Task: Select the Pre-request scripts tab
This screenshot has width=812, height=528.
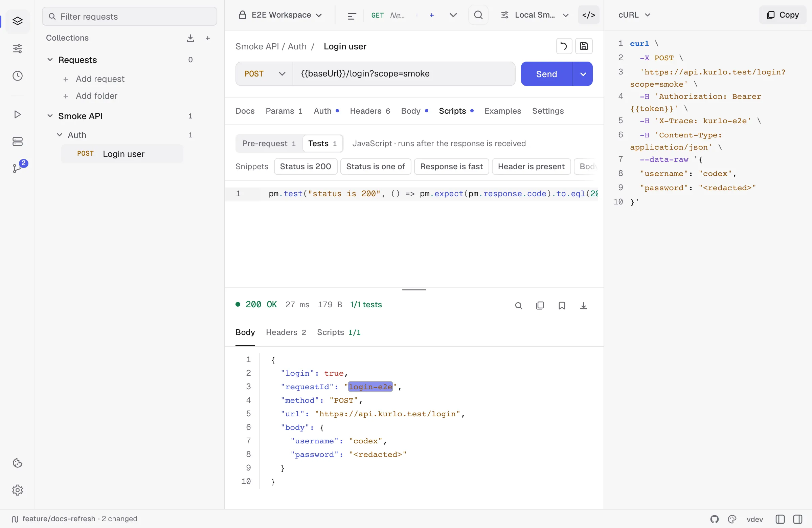Action: point(269,144)
